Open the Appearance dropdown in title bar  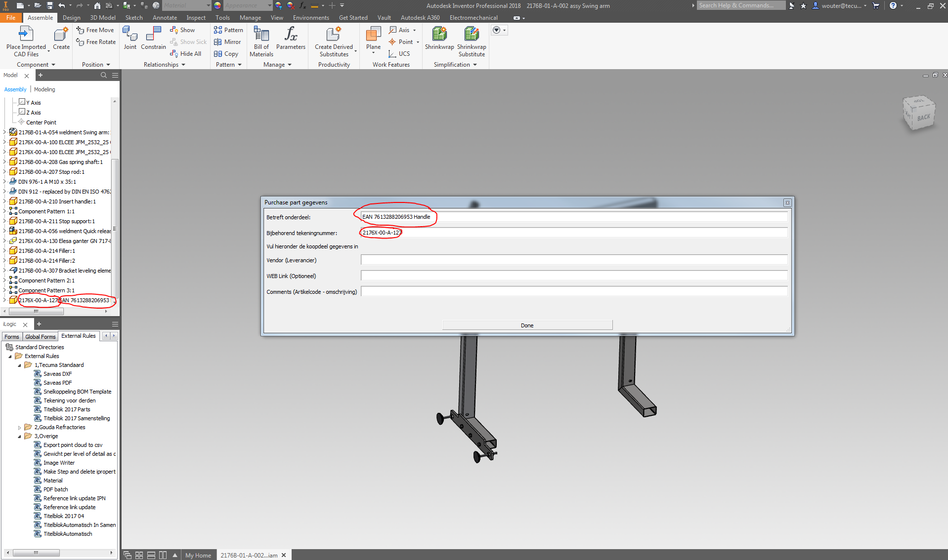[269, 5]
